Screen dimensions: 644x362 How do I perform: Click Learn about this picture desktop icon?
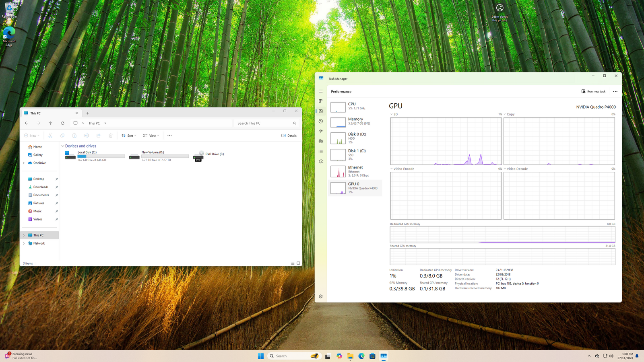pyautogui.click(x=500, y=13)
